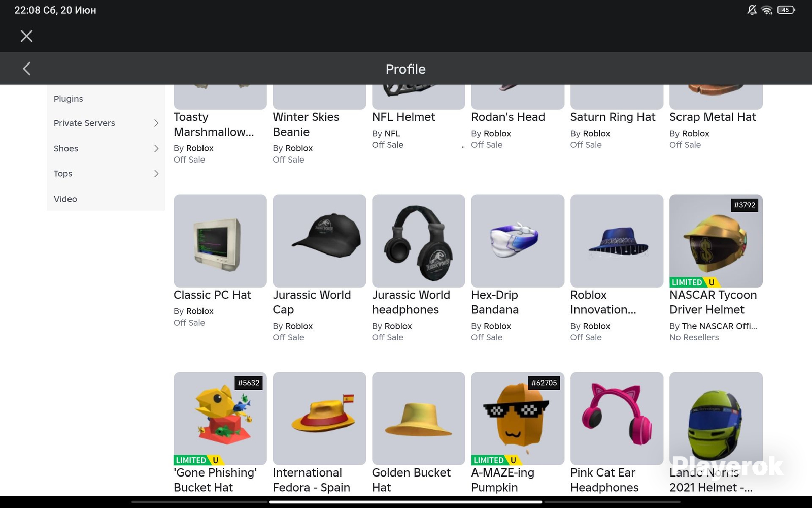Open the International Fedora - Spain thumbnail
The width and height of the screenshot is (812, 508).
coord(319,419)
